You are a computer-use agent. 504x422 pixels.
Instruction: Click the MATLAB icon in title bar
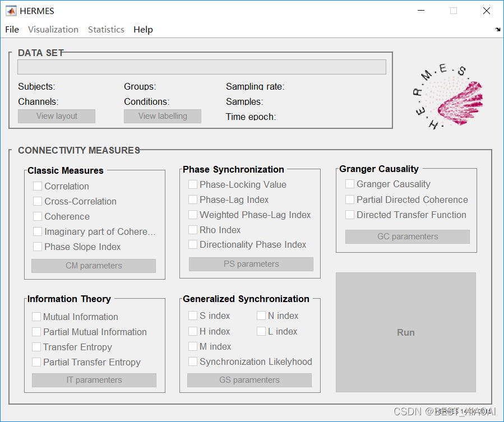(11, 11)
